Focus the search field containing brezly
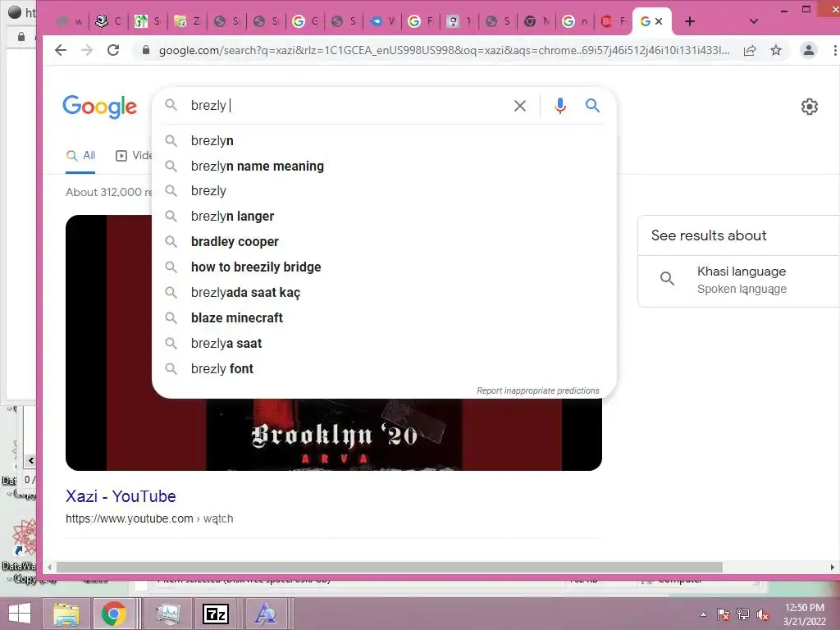Viewport: 840px width, 630px height. coord(345,106)
